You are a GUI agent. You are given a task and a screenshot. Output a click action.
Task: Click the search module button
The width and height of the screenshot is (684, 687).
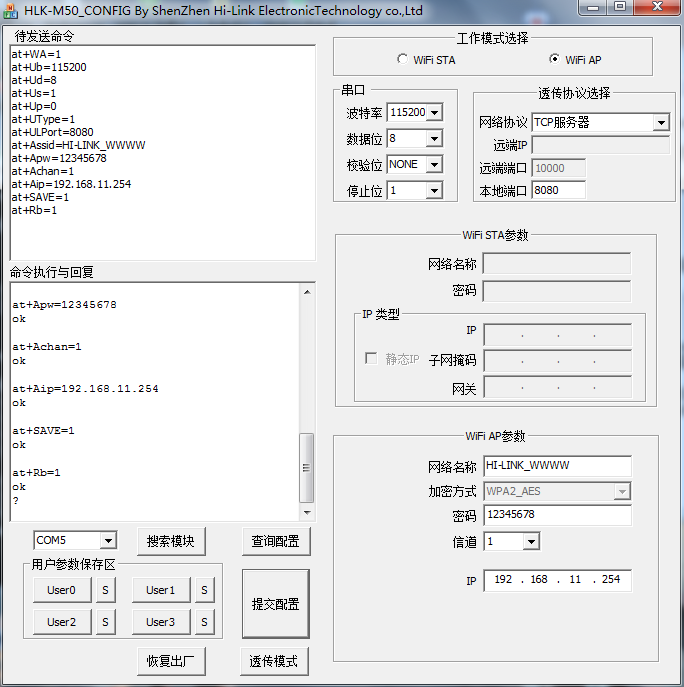170,541
